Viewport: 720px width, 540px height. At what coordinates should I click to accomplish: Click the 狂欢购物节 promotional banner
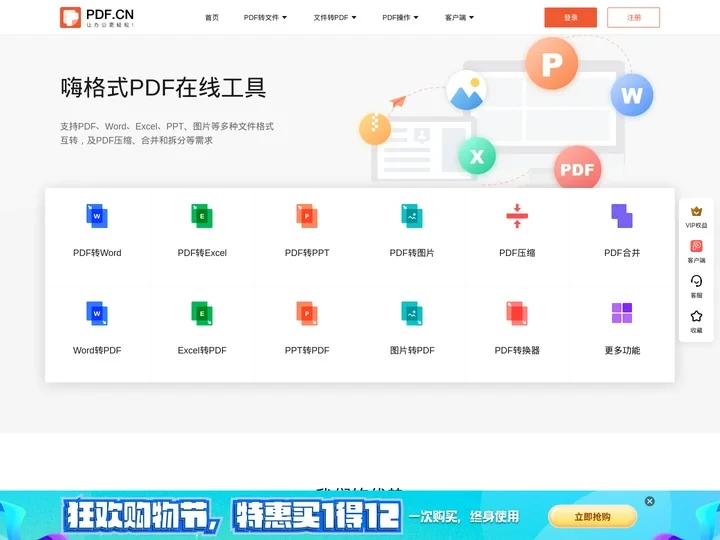360,515
